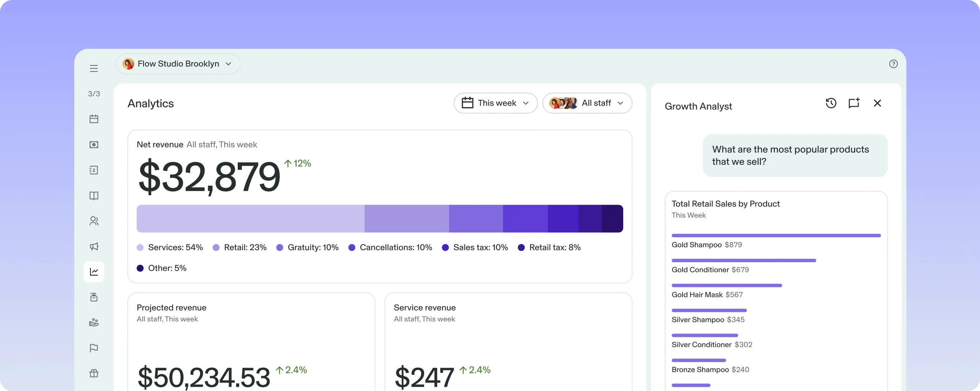The width and height of the screenshot is (980, 391).
Task: Open the hand-with-coins sidebar icon
Action: click(94, 323)
